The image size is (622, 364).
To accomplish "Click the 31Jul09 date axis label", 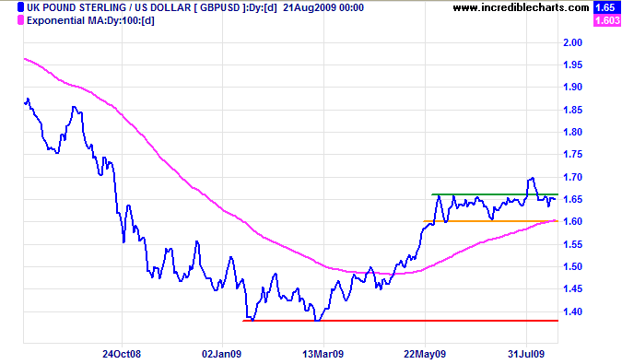I will click(x=526, y=354).
